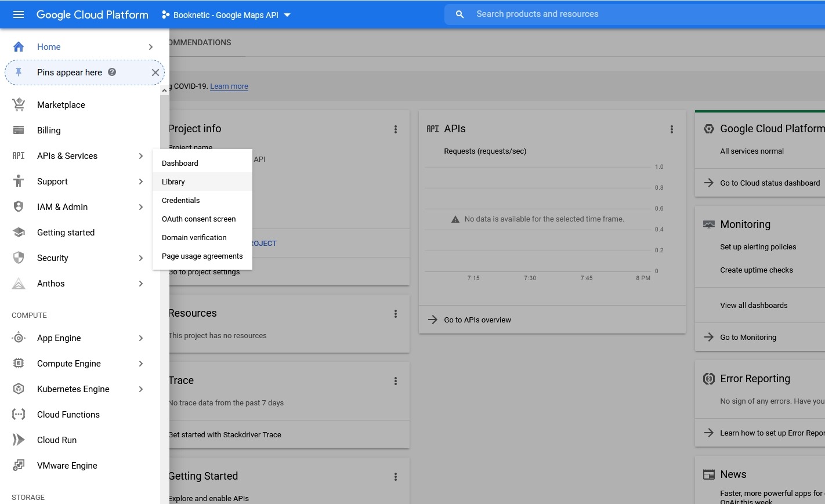The width and height of the screenshot is (825, 504).
Task: Dismiss the Pins appear here banner
Action: tap(155, 72)
